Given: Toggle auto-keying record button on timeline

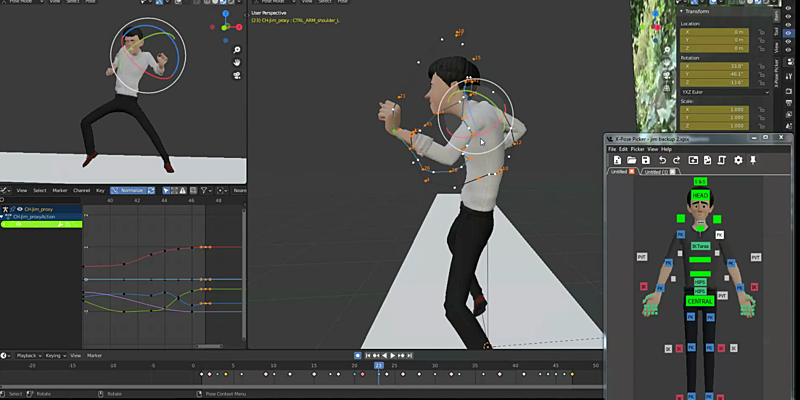Looking at the screenshot, I should (x=357, y=355).
